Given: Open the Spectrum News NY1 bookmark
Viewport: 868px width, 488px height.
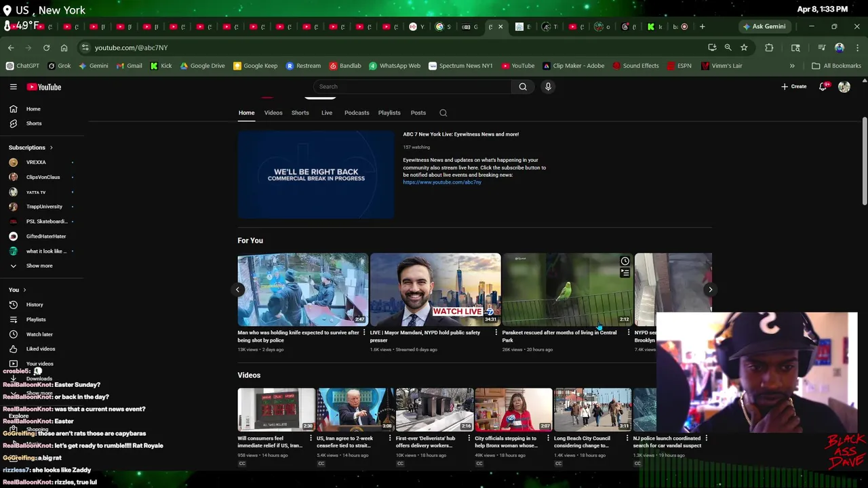Looking at the screenshot, I should pos(460,66).
